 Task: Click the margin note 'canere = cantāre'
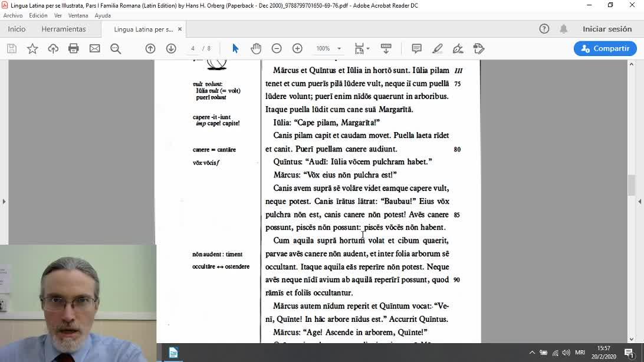click(215, 149)
